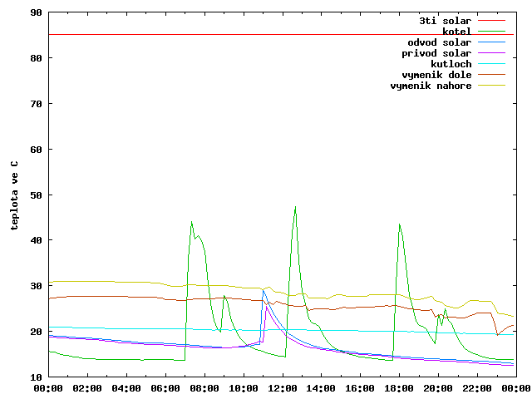This screenshot has width=532, height=399.
Task: Click the y-axis label 30
Action: 37,286
